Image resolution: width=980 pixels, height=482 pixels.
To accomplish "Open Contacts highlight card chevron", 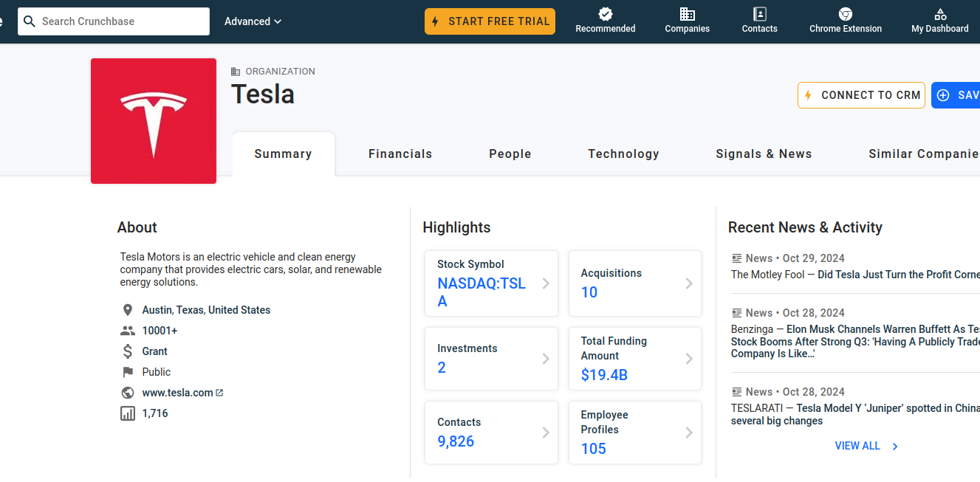I will point(546,433).
